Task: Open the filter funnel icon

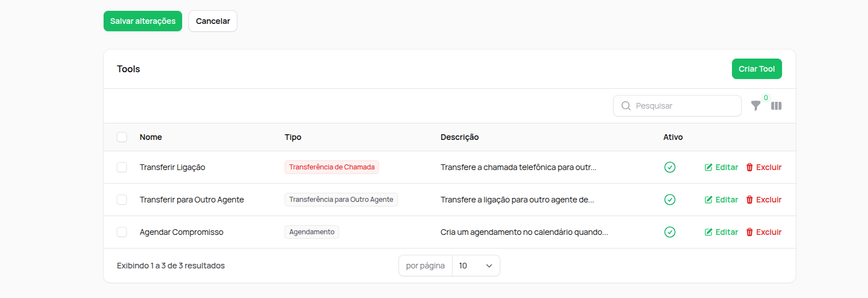Action: 755,106
